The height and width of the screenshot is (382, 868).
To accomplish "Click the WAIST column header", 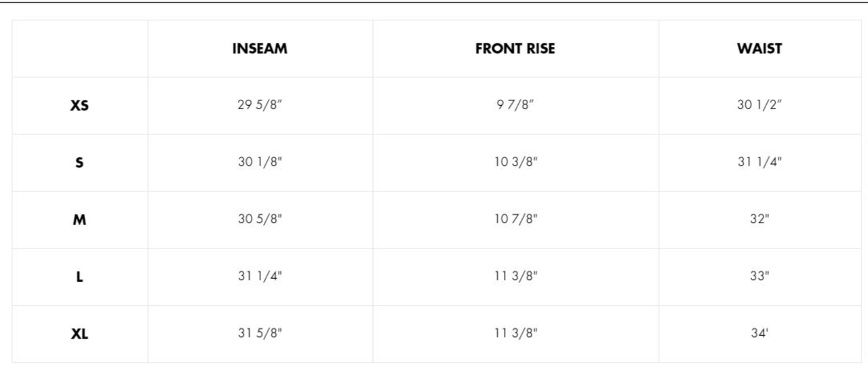I will [759, 49].
